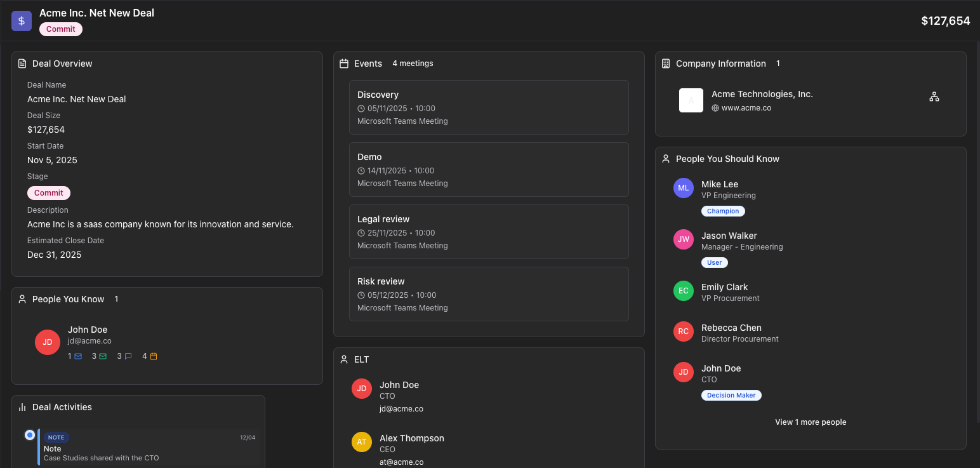Click the clock icon on the Demo meeting
Viewport: 980px width, 468px height.
[x=360, y=170]
